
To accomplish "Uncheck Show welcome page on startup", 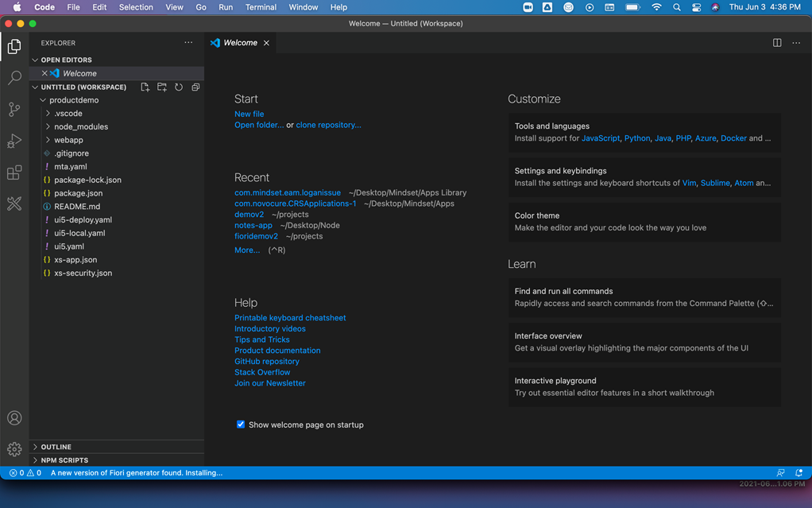I will 241,425.
